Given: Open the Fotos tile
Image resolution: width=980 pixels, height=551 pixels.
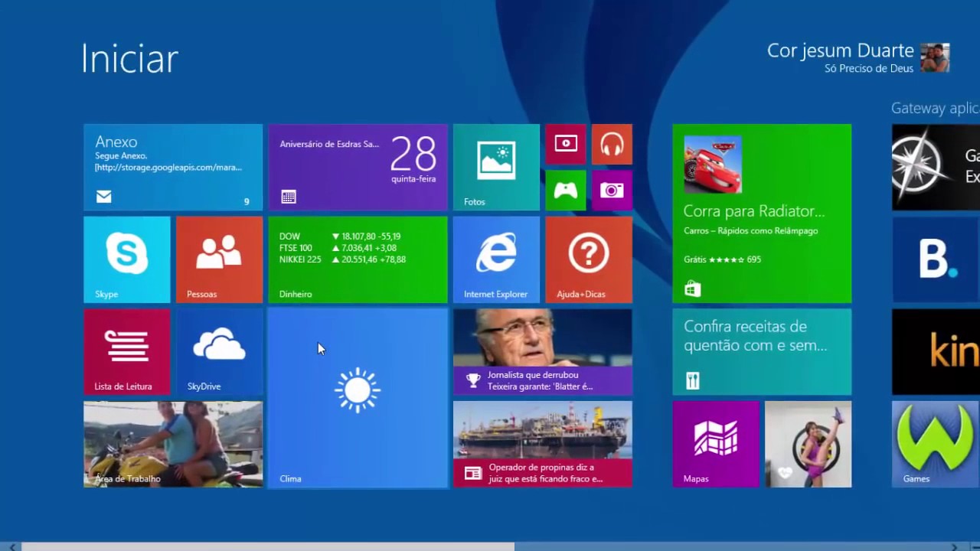Looking at the screenshot, I should click(x=496, y=167).
